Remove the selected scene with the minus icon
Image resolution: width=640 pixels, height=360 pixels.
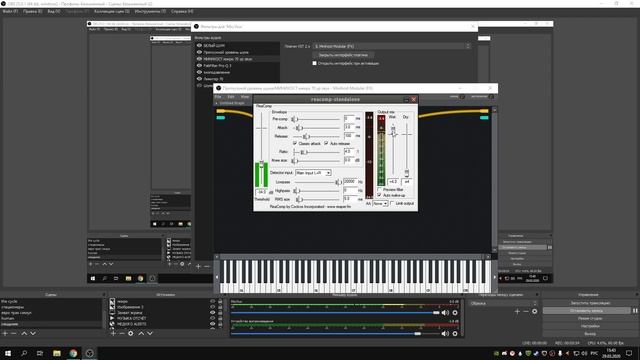14,333
